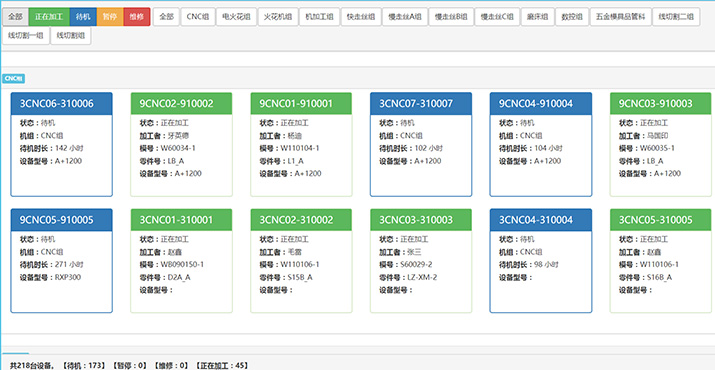Click 待机时长 98 小时 in 3CNC04-310004 card
The height and width of the screenshot is (370, 715).
pos(529,265)
